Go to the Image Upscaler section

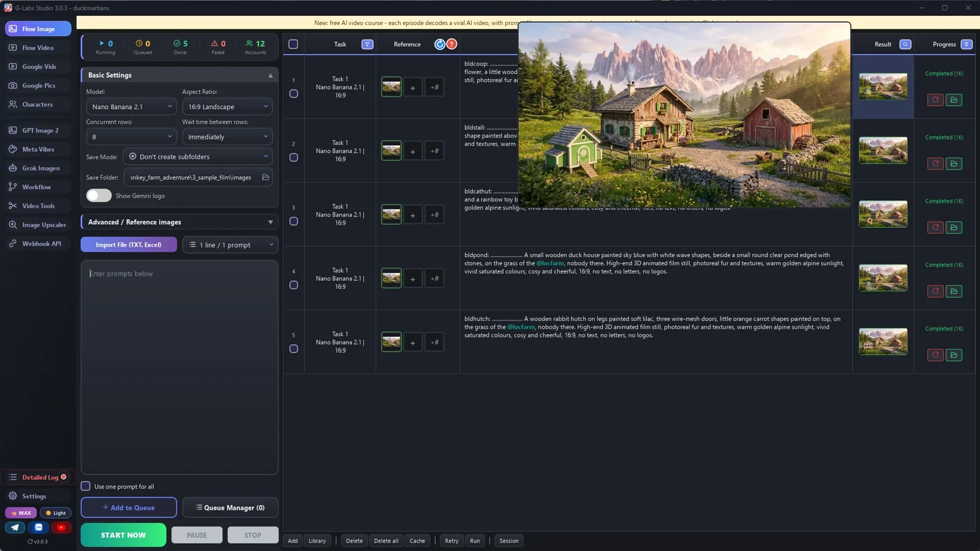coord(38,225)
